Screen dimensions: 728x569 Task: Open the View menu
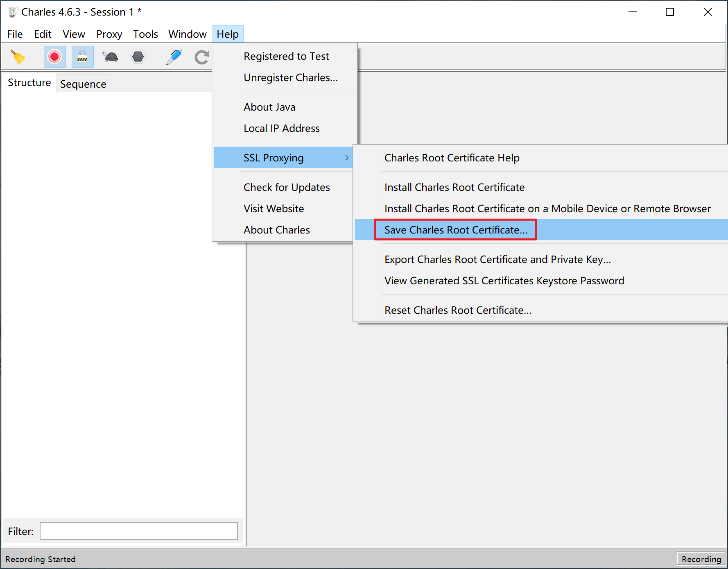coord(74,34)
